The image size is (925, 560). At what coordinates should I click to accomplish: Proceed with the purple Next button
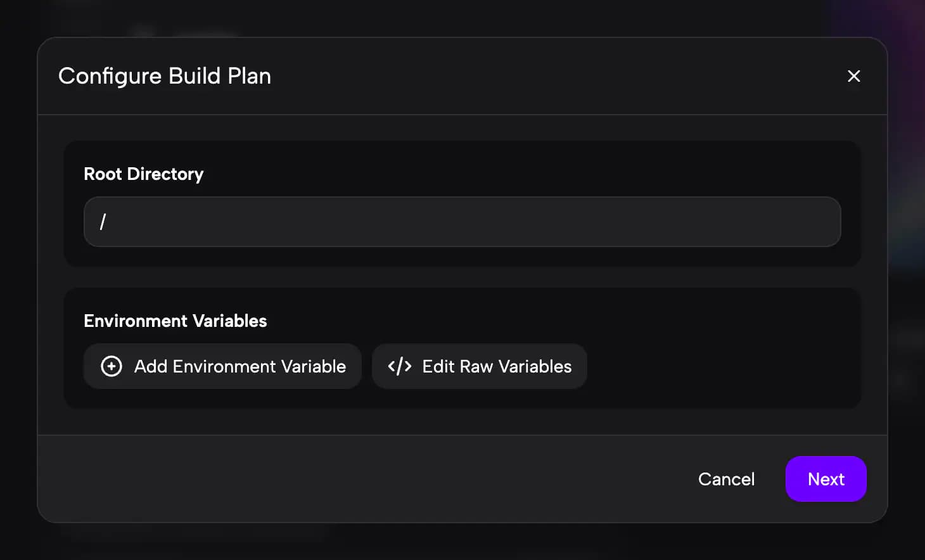[x=826, y=479]
